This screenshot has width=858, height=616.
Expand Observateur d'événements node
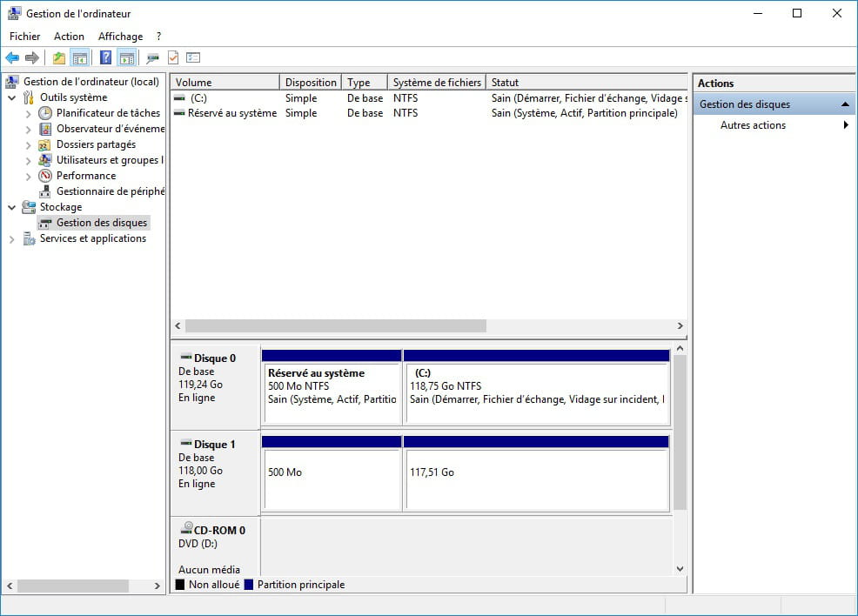tap(29, 130)
